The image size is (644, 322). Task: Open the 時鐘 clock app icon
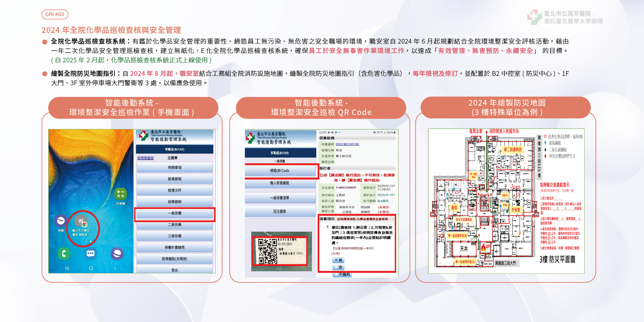(x=61, y=220)
